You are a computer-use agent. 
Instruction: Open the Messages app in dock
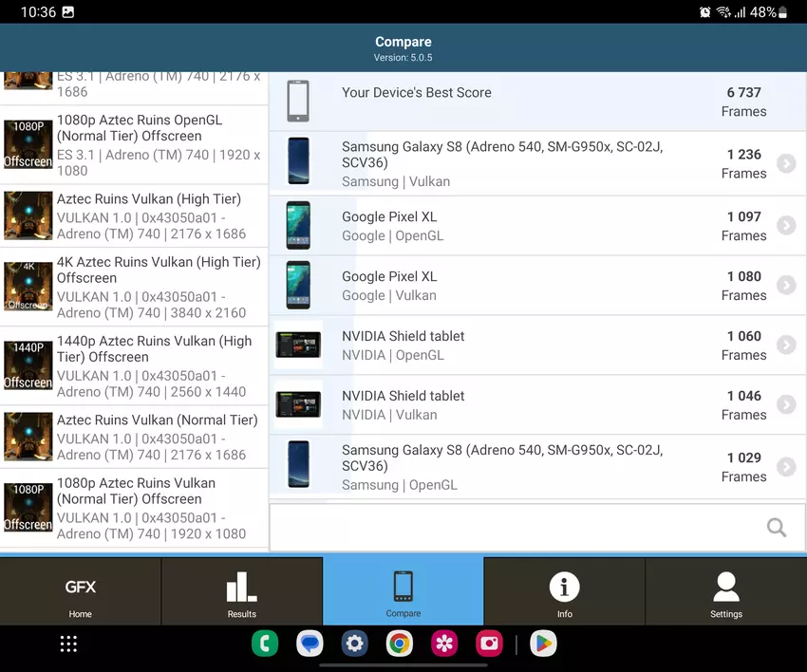point(310,644)
